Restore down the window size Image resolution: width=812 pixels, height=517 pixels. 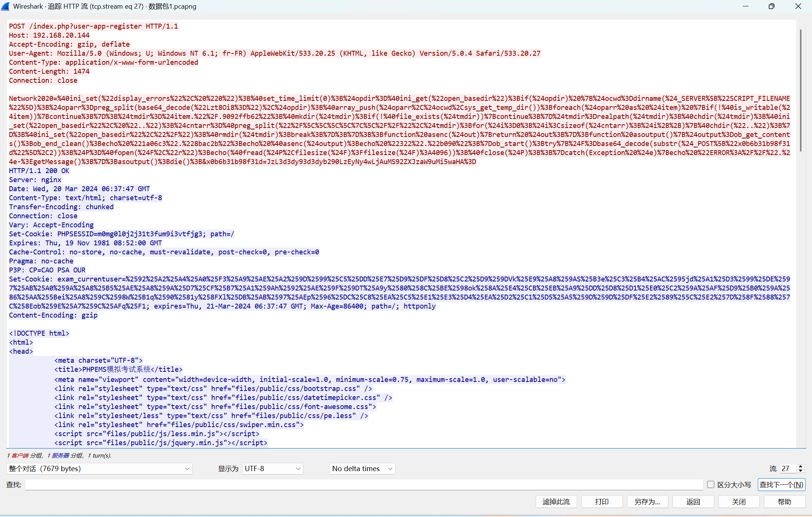point(771,6)
